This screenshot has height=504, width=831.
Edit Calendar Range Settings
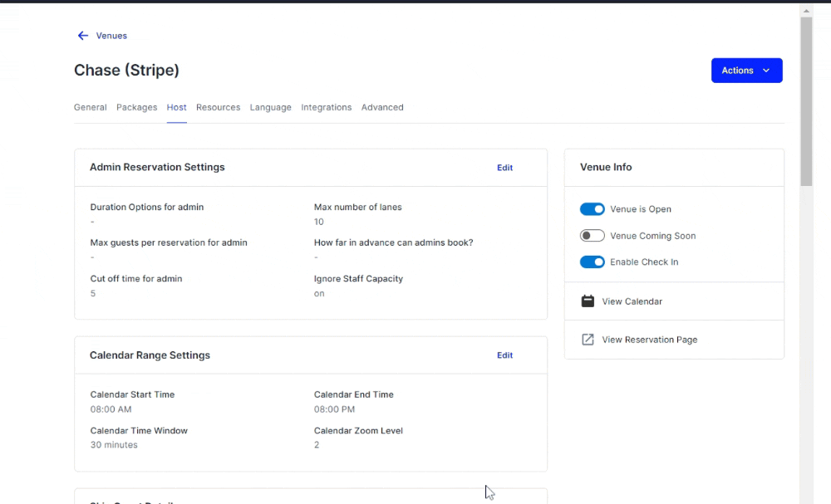click(x=504, y=355)
